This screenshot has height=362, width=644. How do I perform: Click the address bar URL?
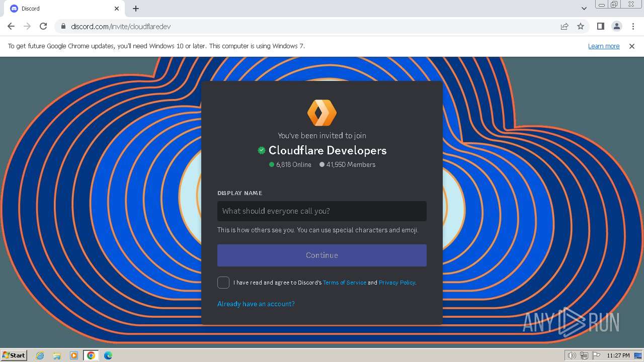pos(121,26)
